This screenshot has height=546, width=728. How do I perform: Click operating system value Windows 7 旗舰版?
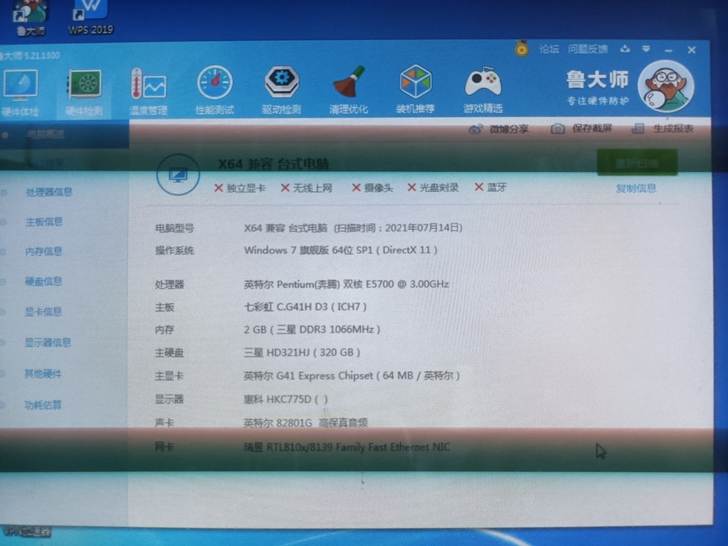(x=341, y=250)
